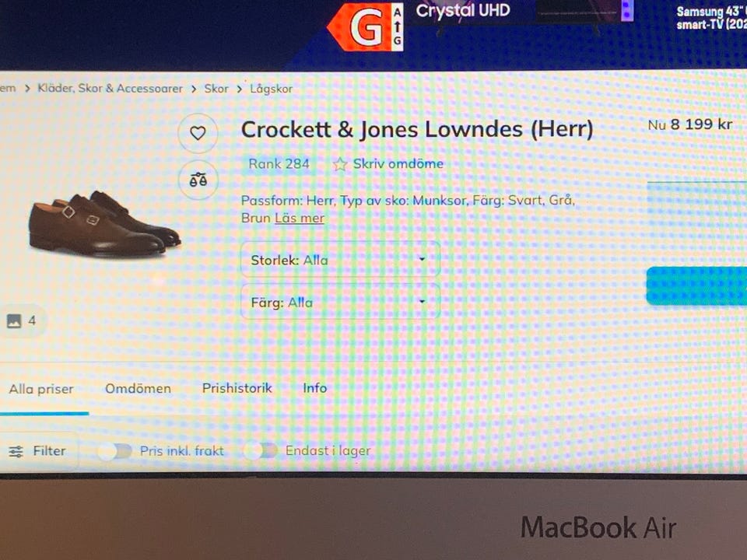Click the Storlek dropdown arrow
The width and height of the screenshot is (747, 560).
tap(422, 260)
